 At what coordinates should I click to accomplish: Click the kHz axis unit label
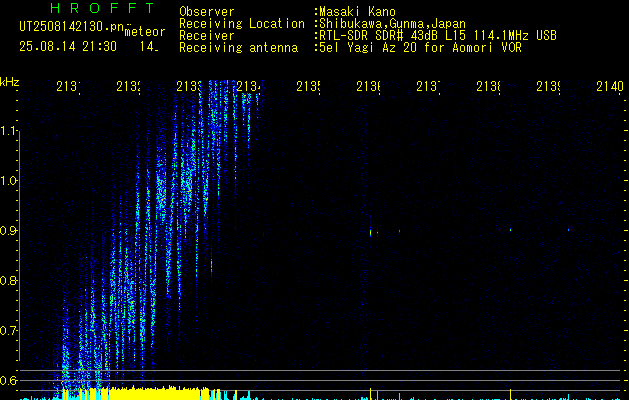9,82
